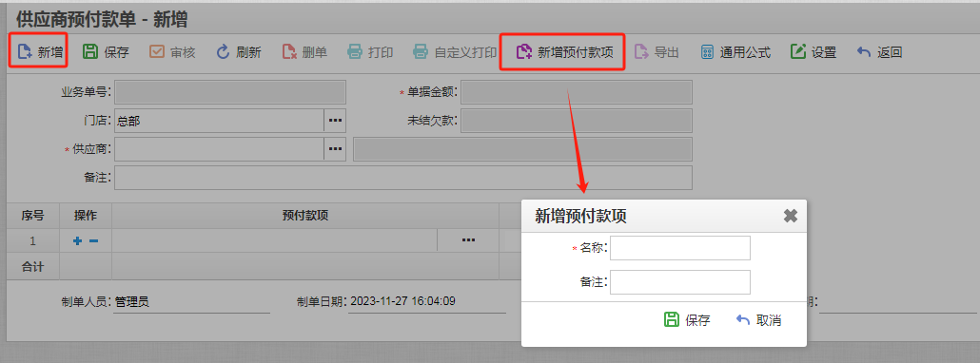Viewport: 980px width, 363px height.
Task: Click the 刷新 (refresh) toolbar button
Action: [239, 52]
